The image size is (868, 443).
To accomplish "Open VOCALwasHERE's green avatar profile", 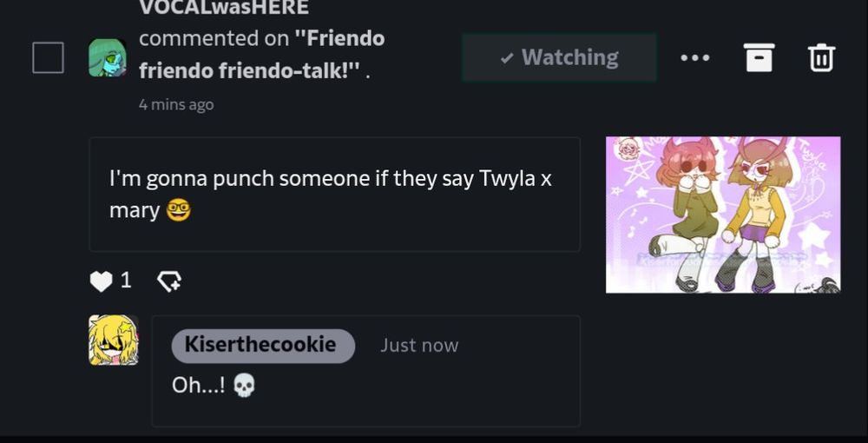I will pos(108,57).
